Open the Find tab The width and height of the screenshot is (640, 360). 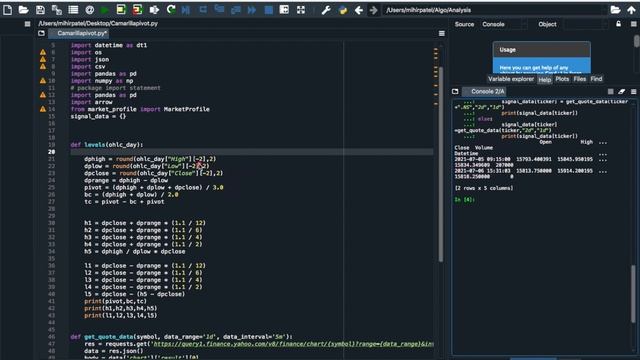coord(596,79)
